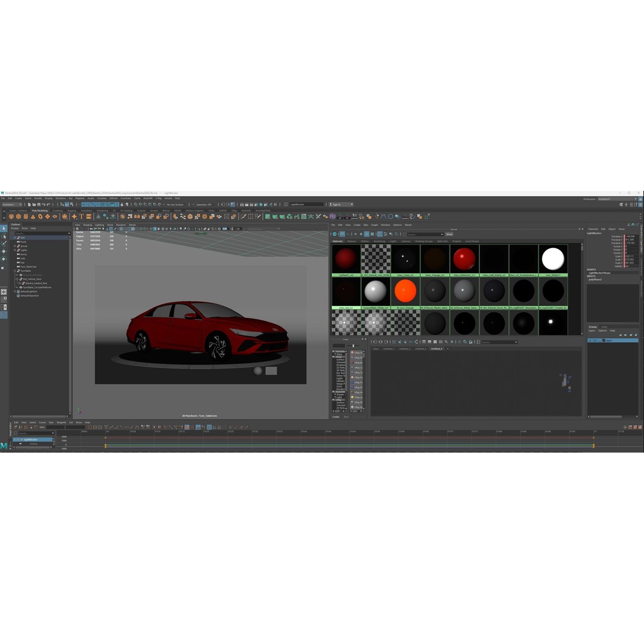
Task: Switch to the Textures tab in Hypershade
Action: coord(352,241)
